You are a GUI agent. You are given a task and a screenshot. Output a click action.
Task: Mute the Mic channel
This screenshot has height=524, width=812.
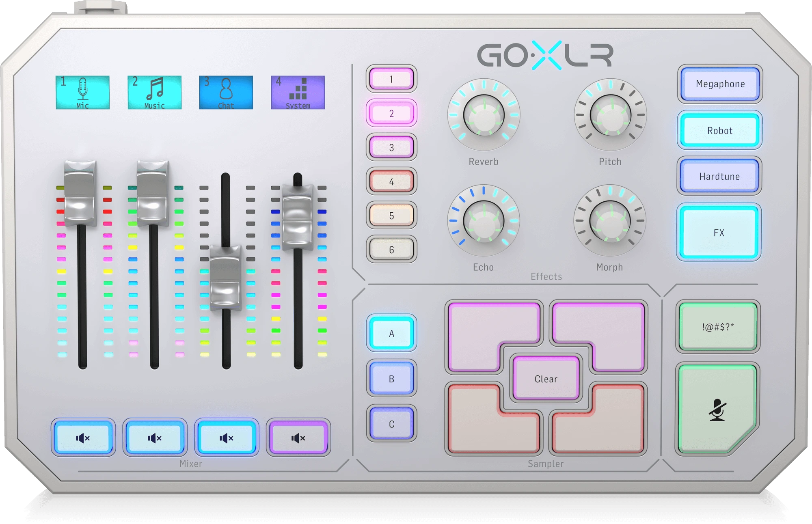(x=83, y=438)
